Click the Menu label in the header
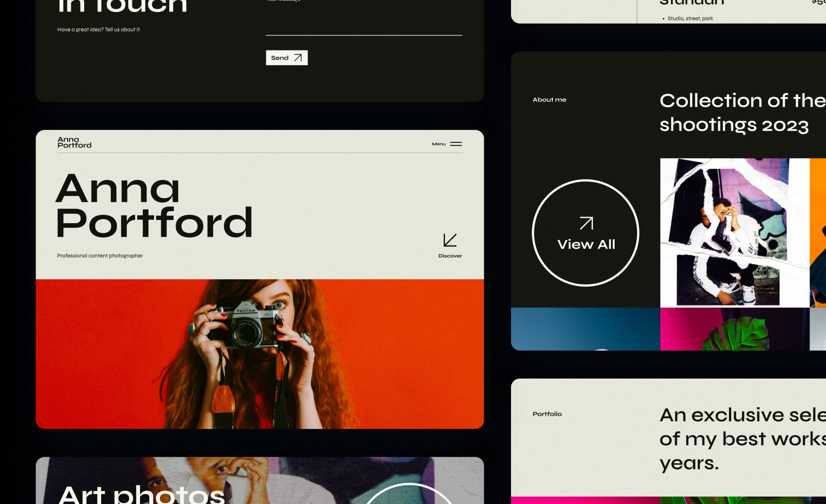The height and width of the screenshot is (504, 826). click(x=438, y=144)
